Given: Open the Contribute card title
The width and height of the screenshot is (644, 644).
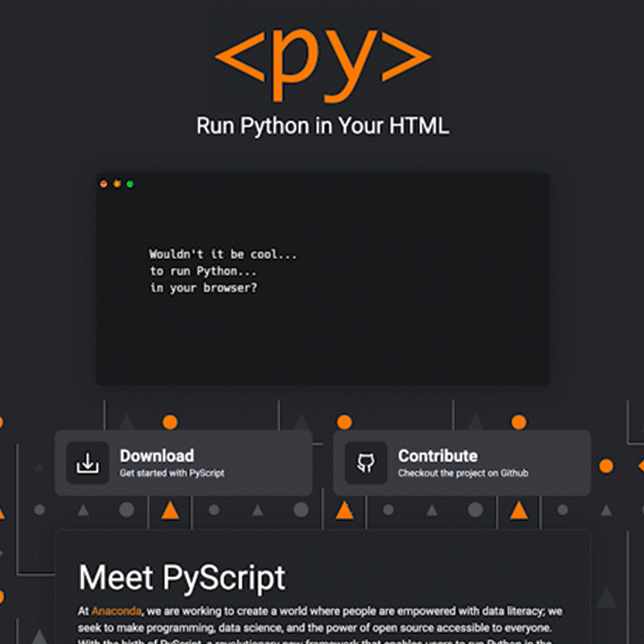Looking at the screenshot, I should click(438, 456).
